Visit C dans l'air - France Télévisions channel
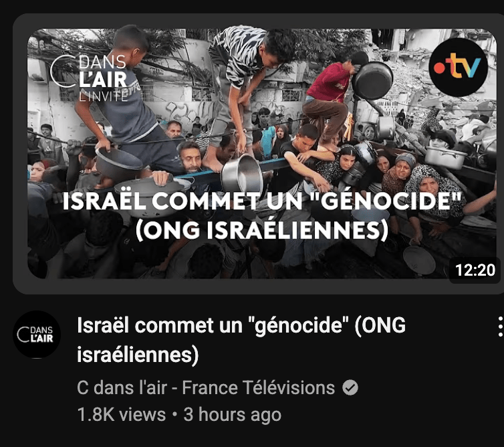 206,387
